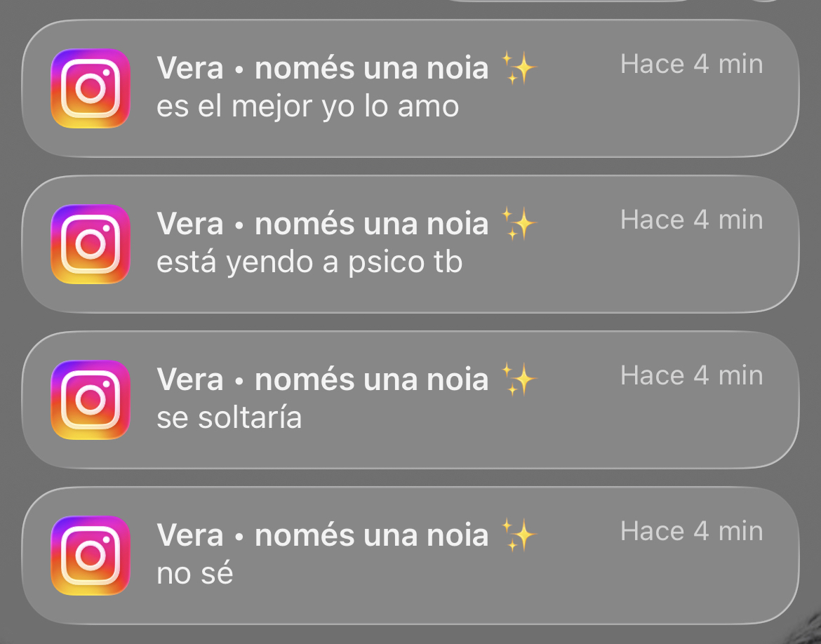Tap sparkles emoji in 'no sé' notification title
The image size is (821, 644).
click(519, 535)
